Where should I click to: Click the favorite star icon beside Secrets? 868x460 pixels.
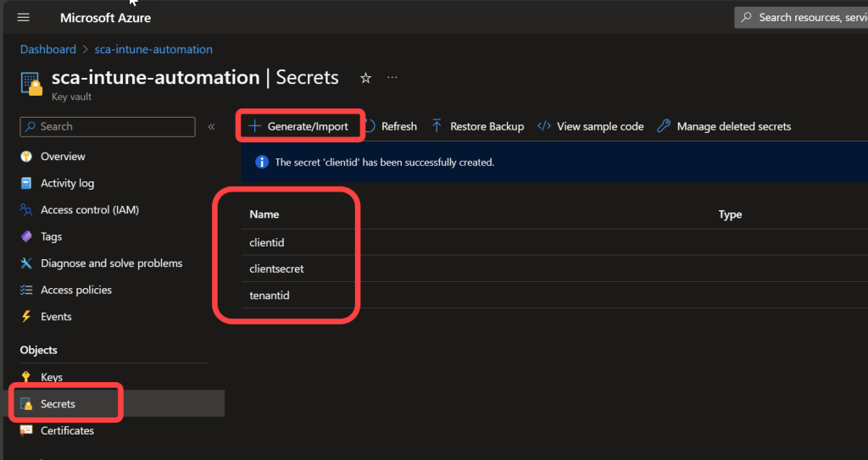tap(365, 78)
